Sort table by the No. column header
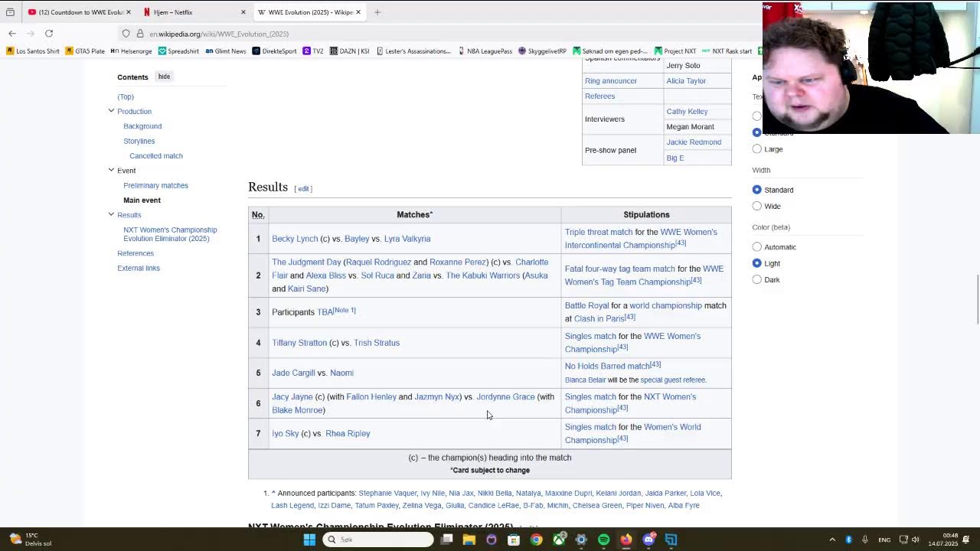This screenshot has width=980, height=551. click(x=258, y=214)
